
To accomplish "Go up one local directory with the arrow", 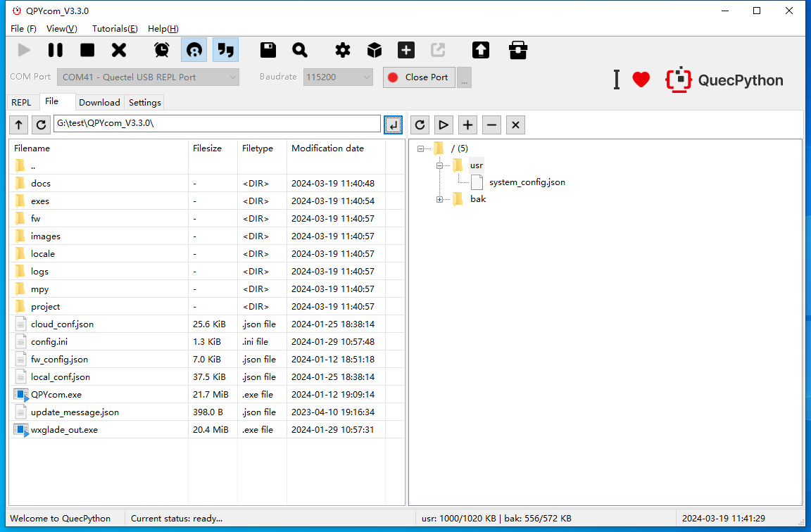I will 18,125.
